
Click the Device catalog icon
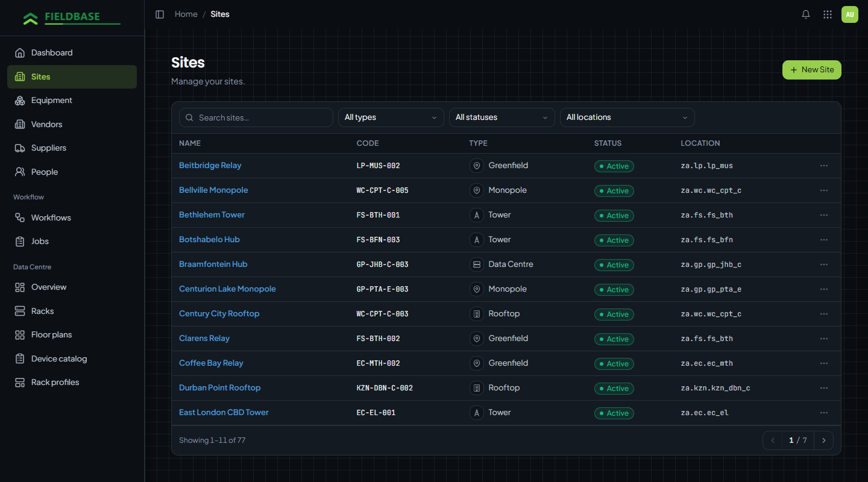click(20, 359)
